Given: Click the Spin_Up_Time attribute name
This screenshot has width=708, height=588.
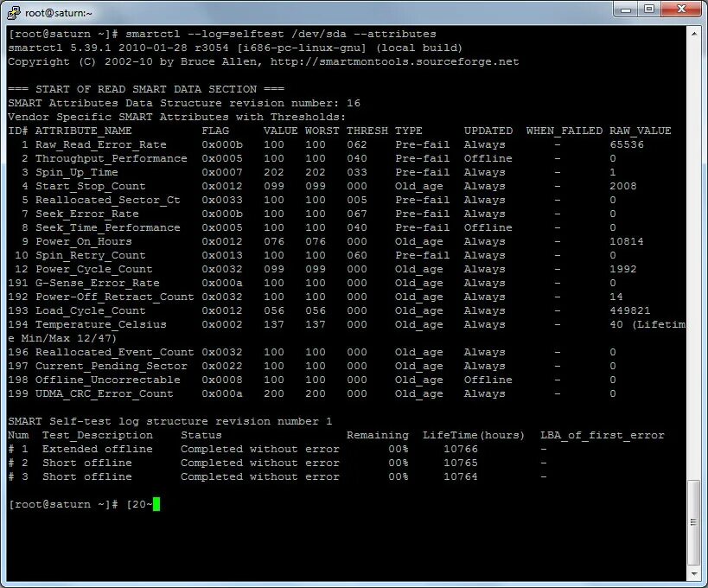Looking at the screenshot, I should [77, 173].
